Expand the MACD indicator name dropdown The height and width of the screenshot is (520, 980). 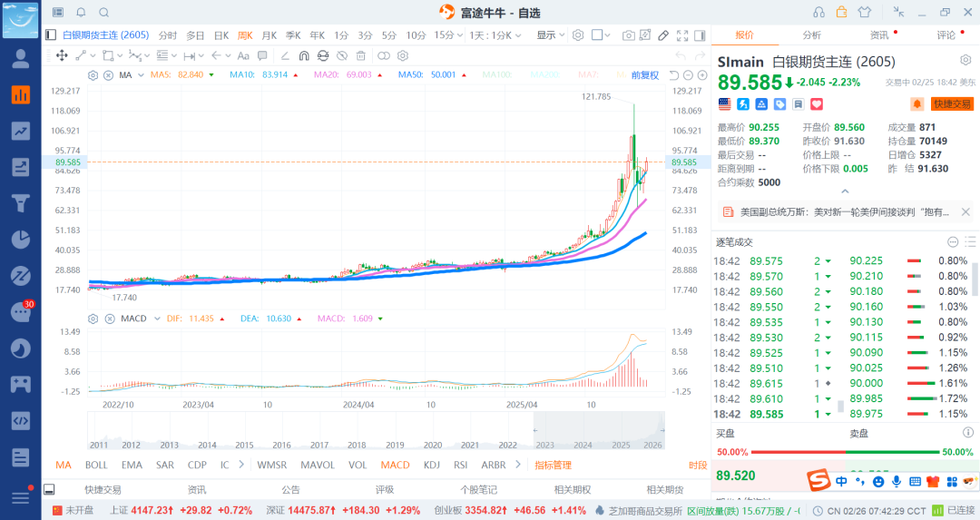(158, 319)
